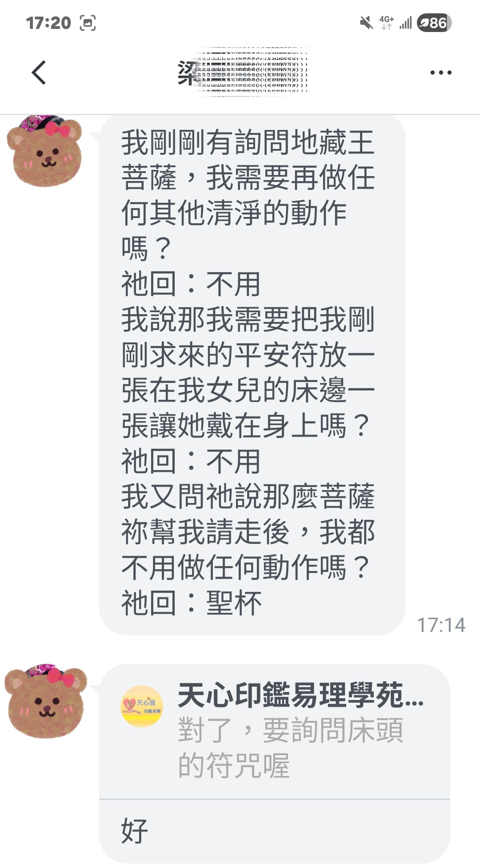Image resolution: width=480 pixels, height=868 pixels.
Task: Tap the battery 86 indicator in status bar
Action: pos(434,23)
